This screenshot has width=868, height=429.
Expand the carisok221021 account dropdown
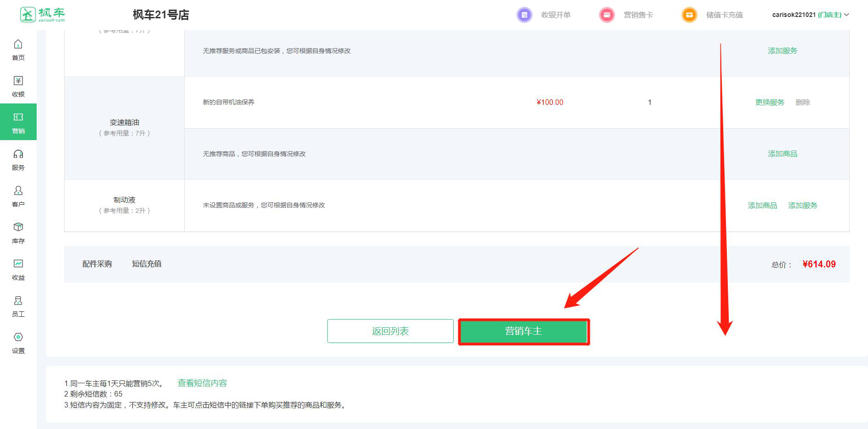810,15
